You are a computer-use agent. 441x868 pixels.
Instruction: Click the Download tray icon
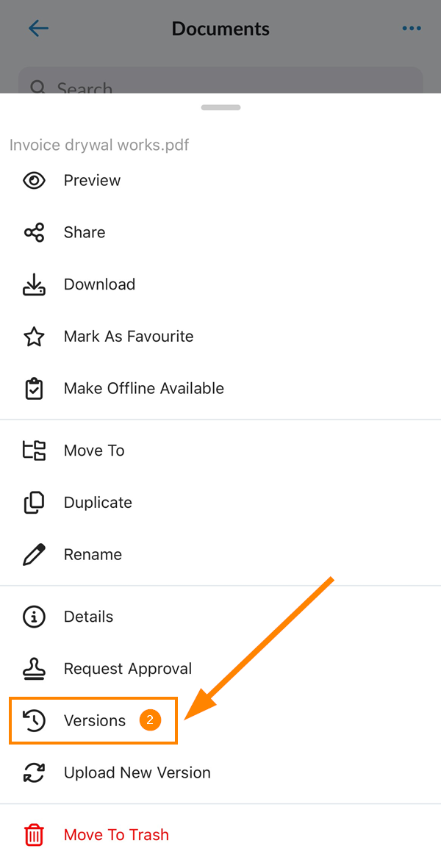(x=35, y=284)
